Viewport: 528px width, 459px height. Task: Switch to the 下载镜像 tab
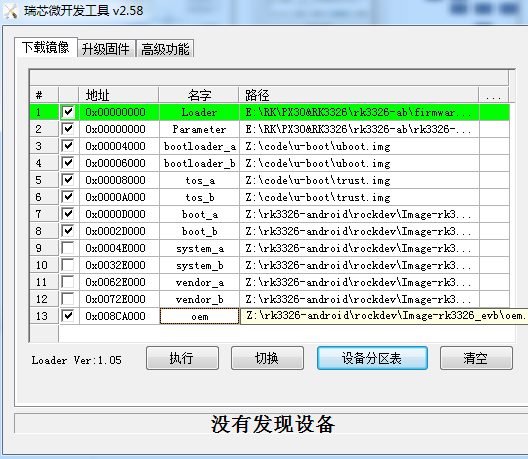click(x=45, y=47)
